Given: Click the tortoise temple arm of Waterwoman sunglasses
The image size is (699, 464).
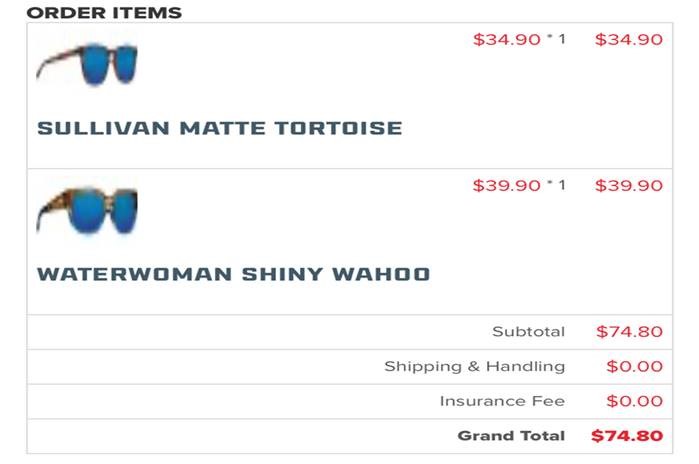Looking at the screenshot, I should click(53, 209).
